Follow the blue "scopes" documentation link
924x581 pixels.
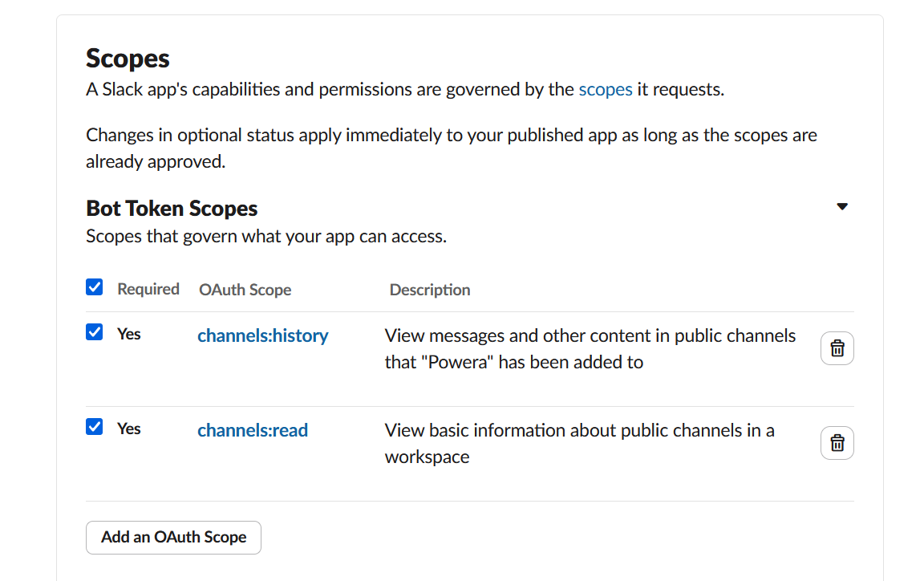606,89
